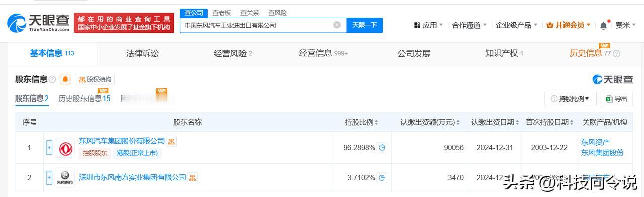
Task: Open the 企业级产品 dropdown menu
Action: [x=517, y=25]
